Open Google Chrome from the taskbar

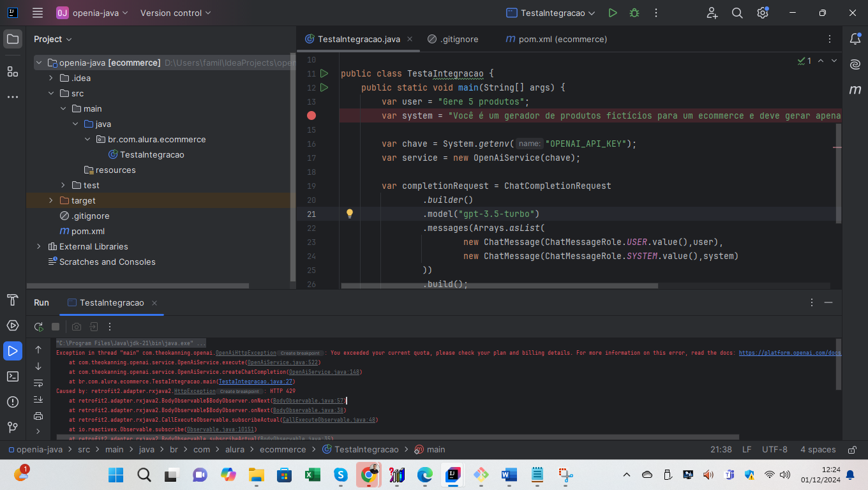tap(368, 475)
